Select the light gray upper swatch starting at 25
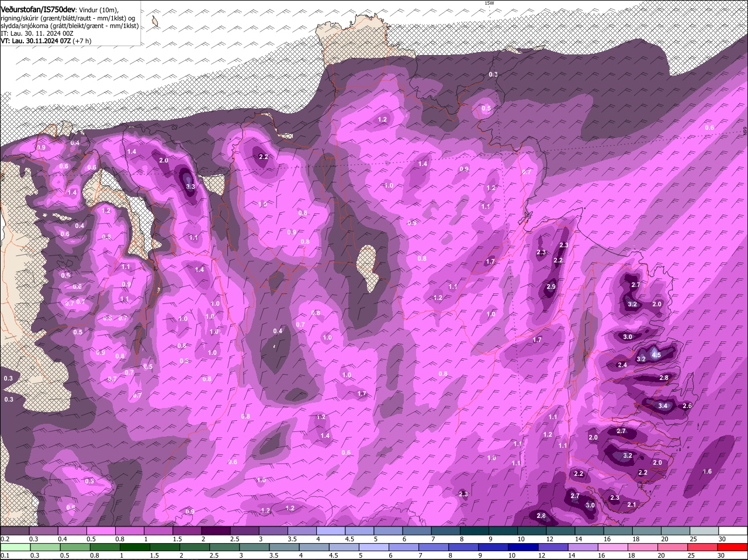The height and width of the screenshot is (560, 748). pos(703,531)
